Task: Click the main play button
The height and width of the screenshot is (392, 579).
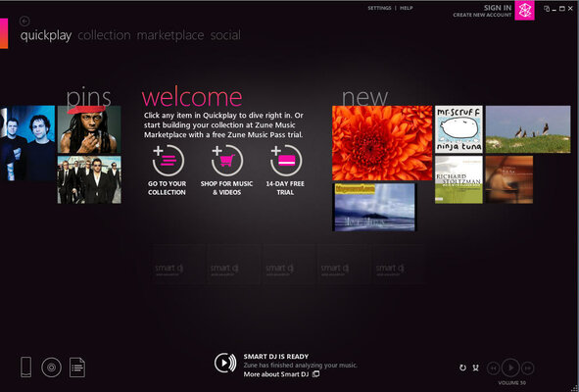Action: 511,367
